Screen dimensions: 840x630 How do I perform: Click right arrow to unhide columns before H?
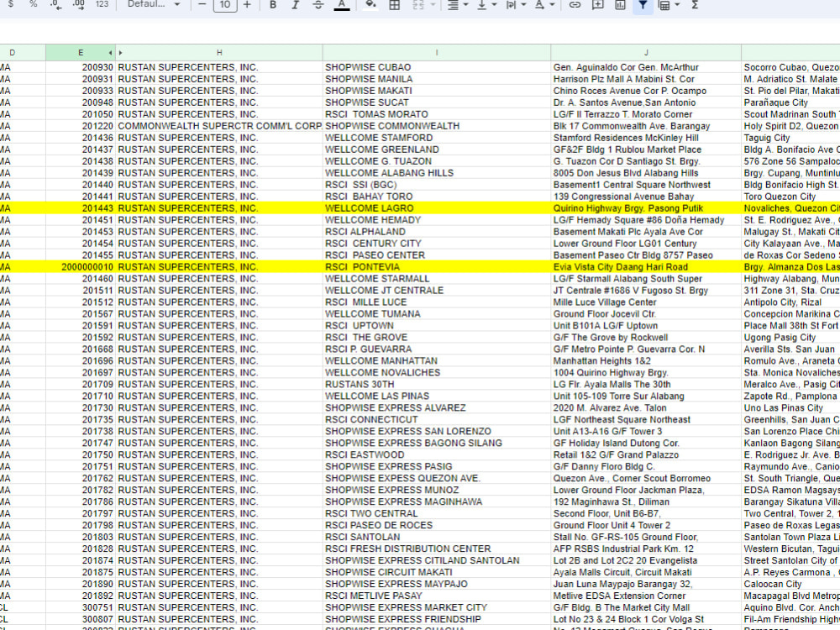(x=120, y=52)
